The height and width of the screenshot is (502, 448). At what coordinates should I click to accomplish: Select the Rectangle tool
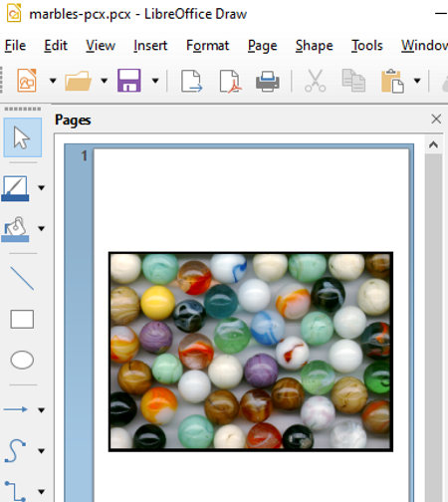tap(22, 319)
